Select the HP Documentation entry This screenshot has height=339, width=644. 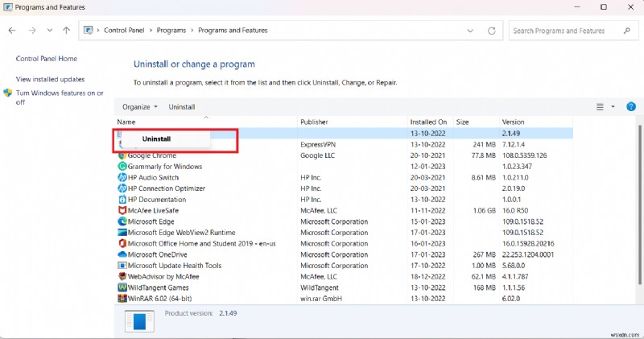pos(157,200)
